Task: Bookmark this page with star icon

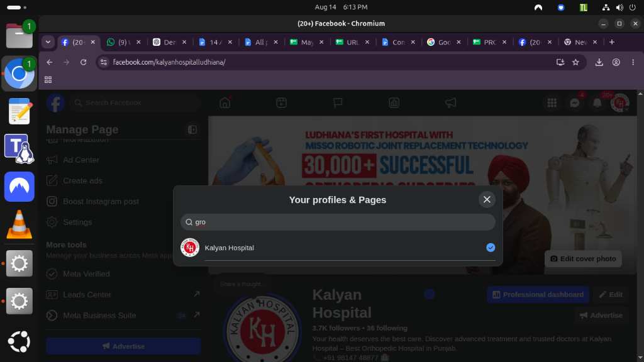Action: 576,62
